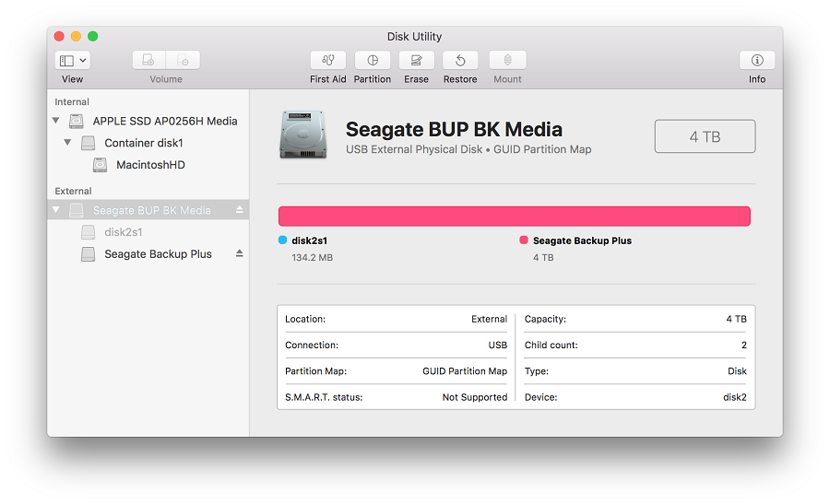Zoom the Disk Utility window with green button
Screen dimensions: 830x504
click(x=92, y=36)
